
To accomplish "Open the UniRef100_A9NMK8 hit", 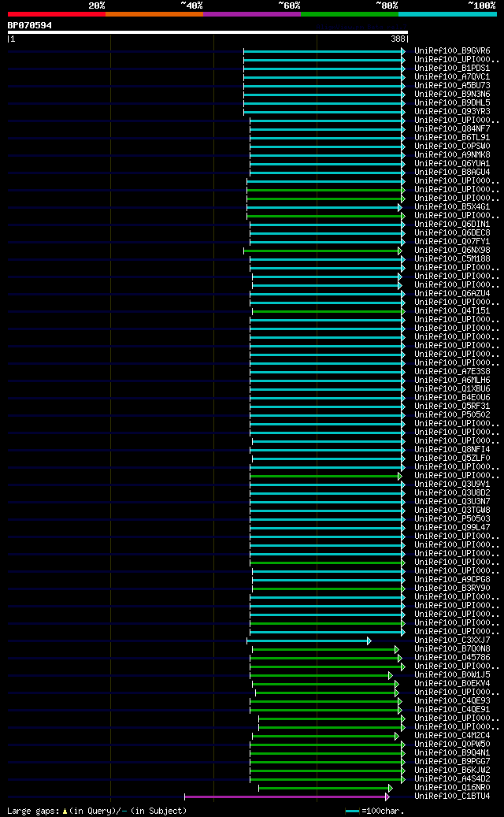I will [x=452, y=154].
